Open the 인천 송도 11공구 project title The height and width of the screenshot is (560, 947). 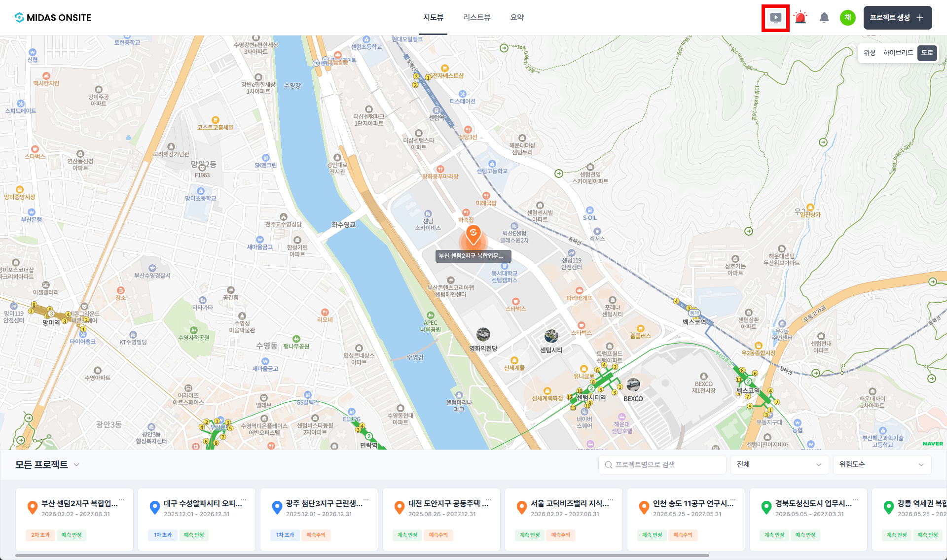[x=693, y=503]
